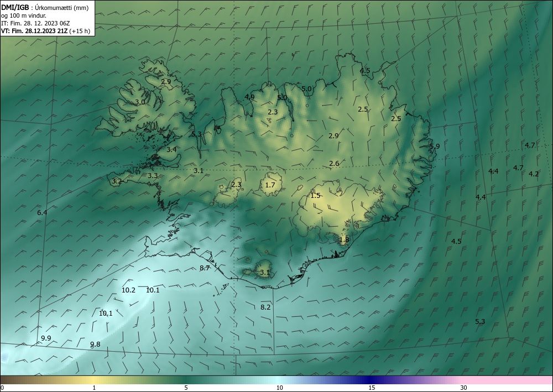Click the 8.2 value label
553x392 pixels.
[x=265, y=307]
